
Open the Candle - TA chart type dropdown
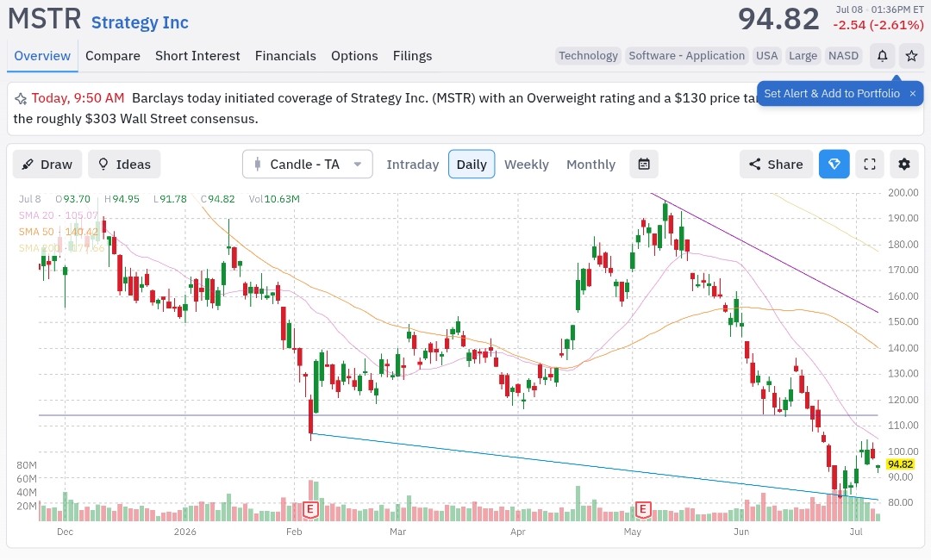click(308, 165)
